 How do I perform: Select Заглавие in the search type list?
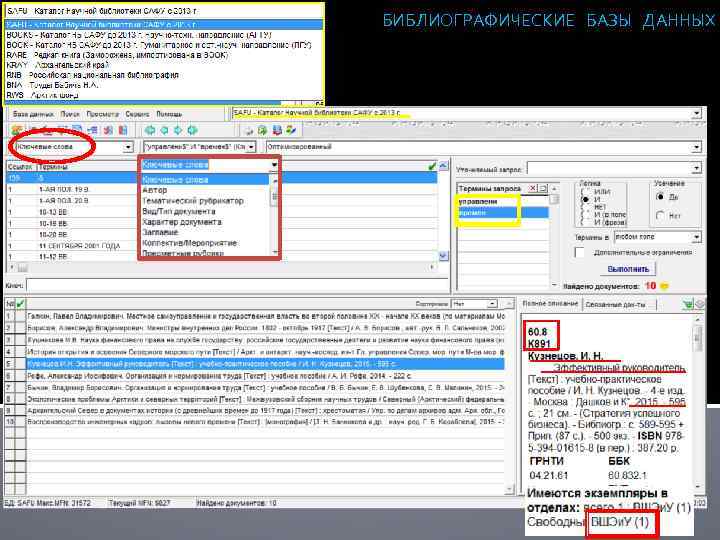(x=160, y=232)
